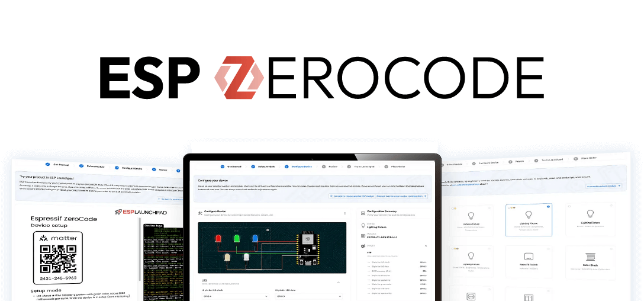Viewport: 644px width, 301px height.
Task: Click the green LED in circuit diagram
Action: click(x=238, y=238)
